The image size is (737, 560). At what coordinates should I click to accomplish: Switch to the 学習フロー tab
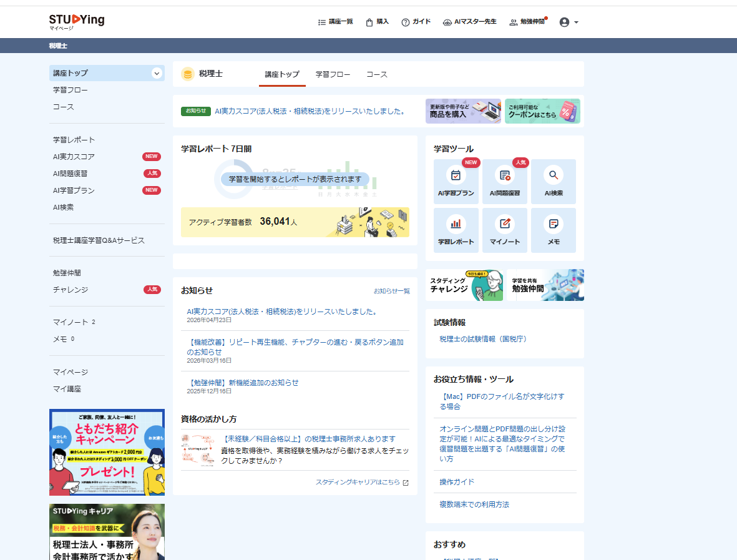click(333, 74)
